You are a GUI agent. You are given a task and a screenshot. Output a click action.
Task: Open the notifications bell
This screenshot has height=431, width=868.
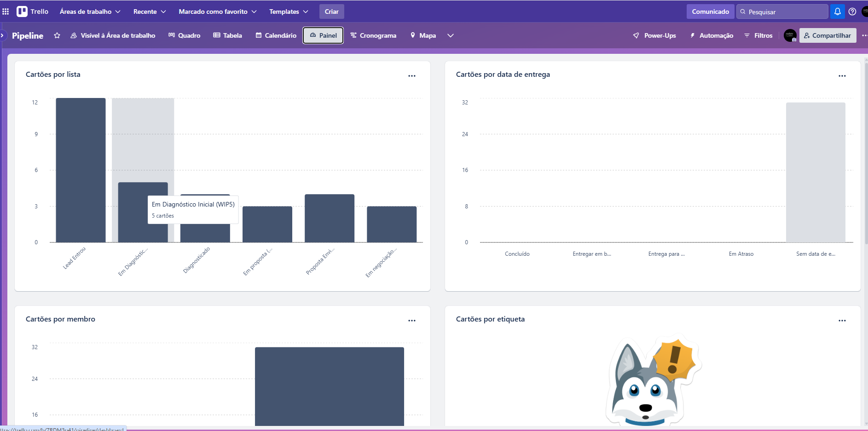[x=838, y=11]
